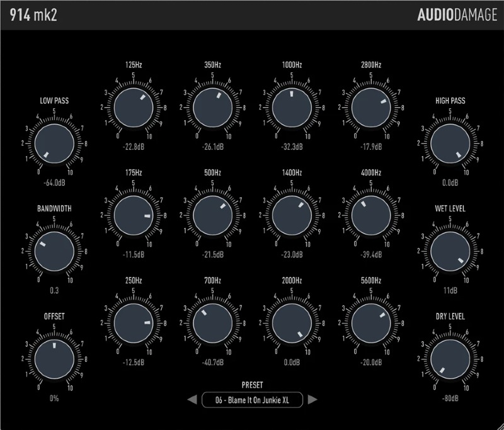This screenshot has width=504, height=430.
Task: Click the 11dB Wet Level value
Action: click(450, 291)
